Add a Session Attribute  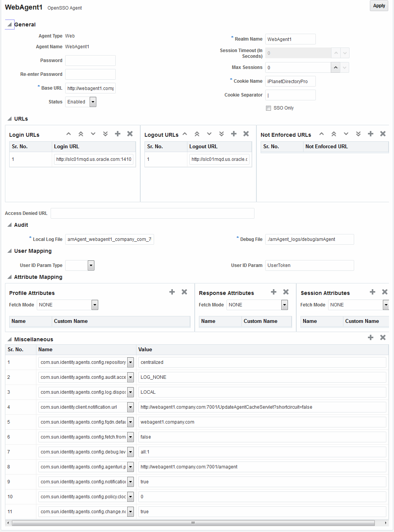click(373, 292)
